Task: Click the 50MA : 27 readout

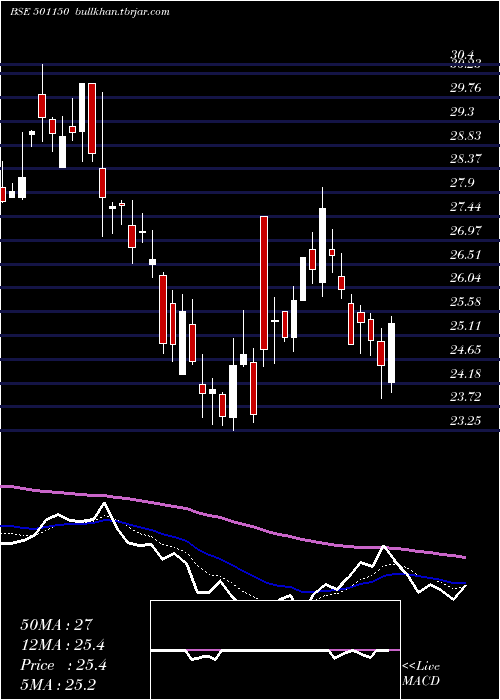Action: [x=56, y=625]
